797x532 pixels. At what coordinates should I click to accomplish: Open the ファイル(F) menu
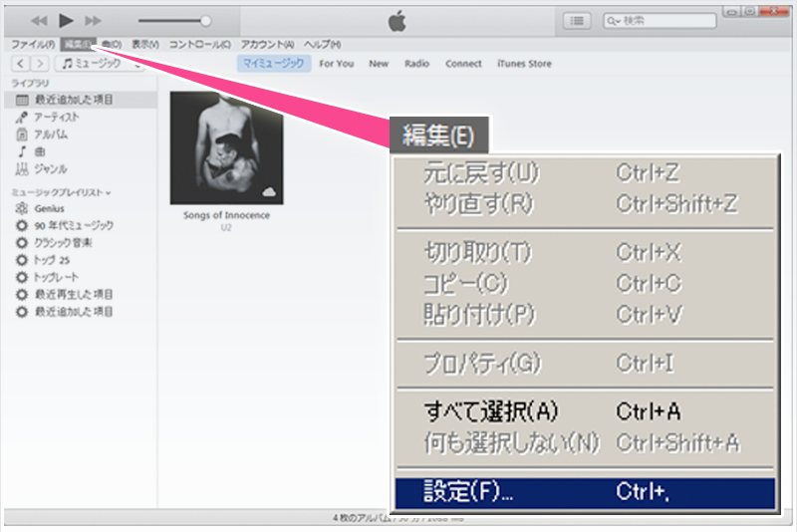[x=33, y=45]
